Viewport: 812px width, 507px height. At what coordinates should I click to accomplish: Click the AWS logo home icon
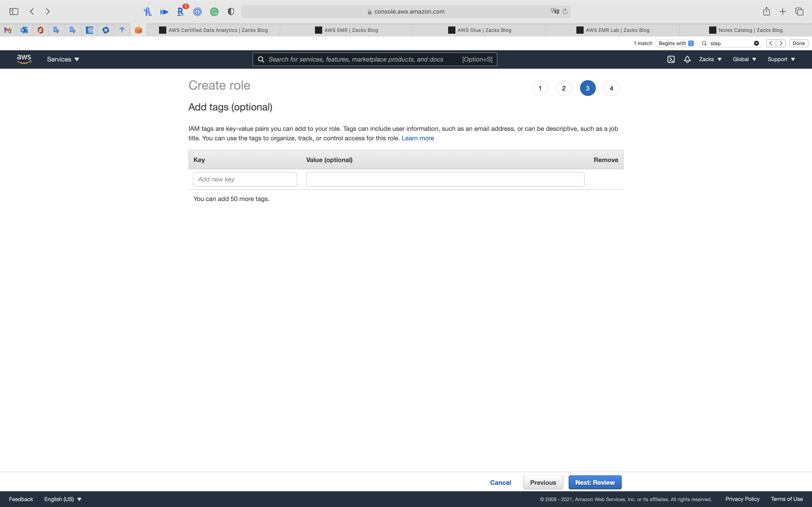pos(24,59)
